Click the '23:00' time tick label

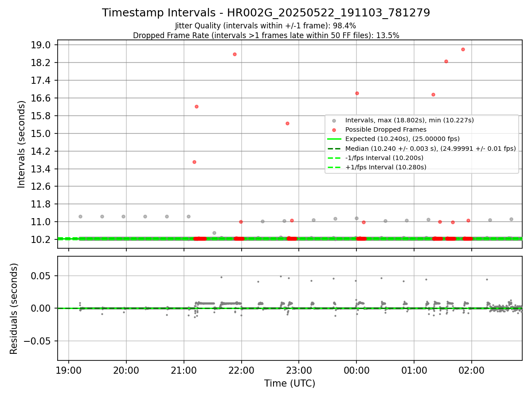click(299, 370)
